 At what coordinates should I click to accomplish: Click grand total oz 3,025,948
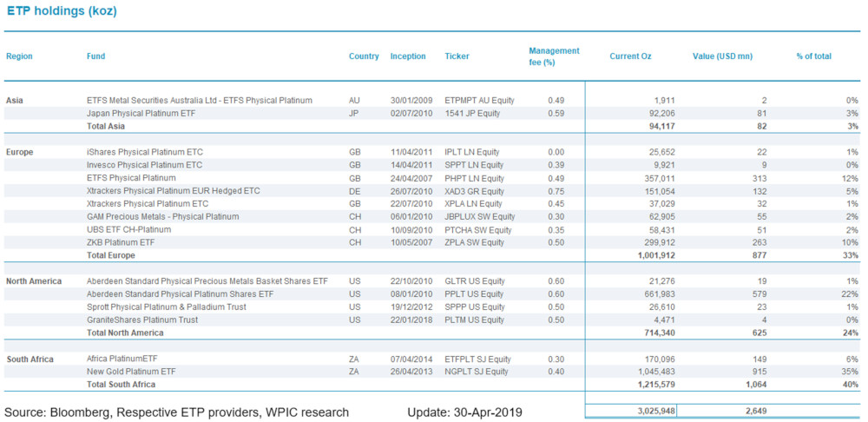coord(657,412)
